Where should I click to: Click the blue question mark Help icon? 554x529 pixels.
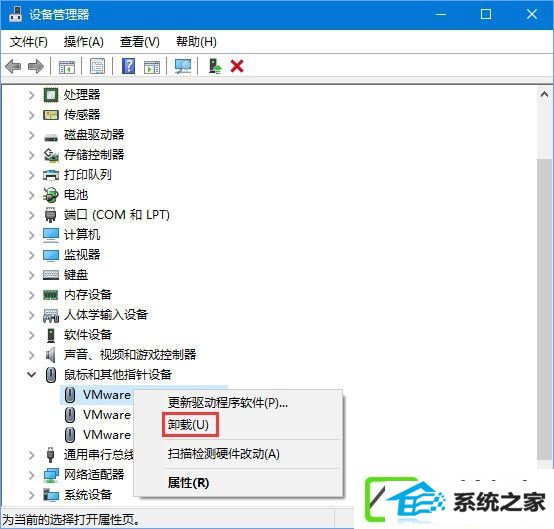tap(129, 66)
